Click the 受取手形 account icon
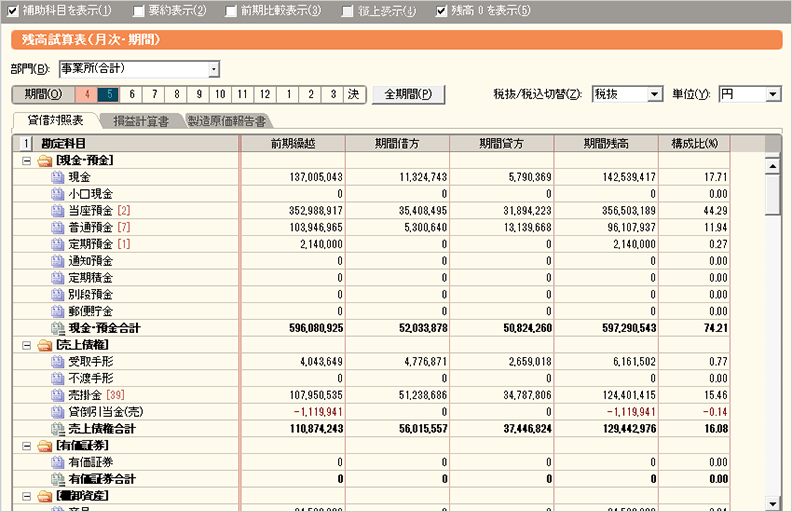This screenshot has height=512, width=792. coord(57,362)
